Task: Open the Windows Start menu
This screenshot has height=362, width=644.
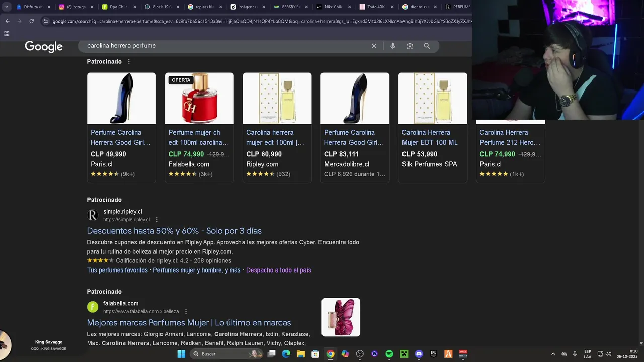Action: coord(181,354)
